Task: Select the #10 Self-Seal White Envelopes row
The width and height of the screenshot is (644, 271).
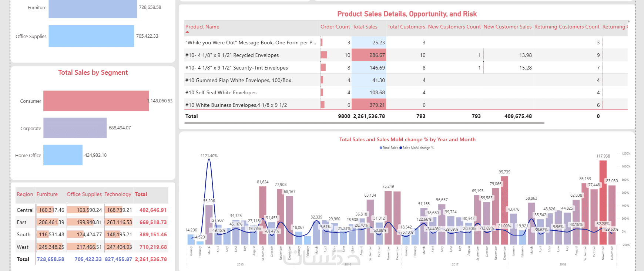Action: pyautogui.click(x=221, y=92)
